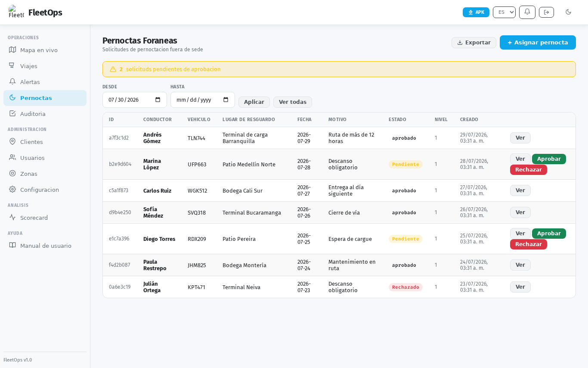The height and width of the screenshot is (368, 588).
Task: Approve Marina López's pending request
Action: [549, 159]
